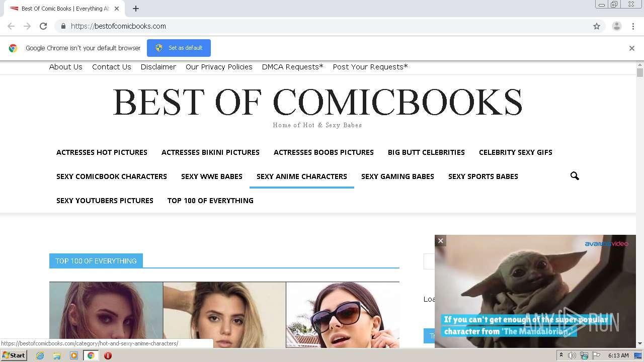
Task: Click the volume speaker tray icon
Action: [x=572, y=355]
